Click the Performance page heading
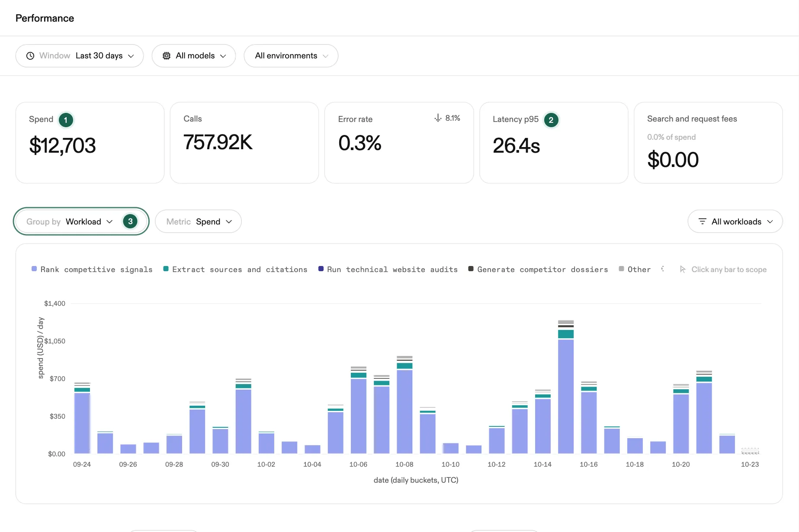 (x=45, y=18)
